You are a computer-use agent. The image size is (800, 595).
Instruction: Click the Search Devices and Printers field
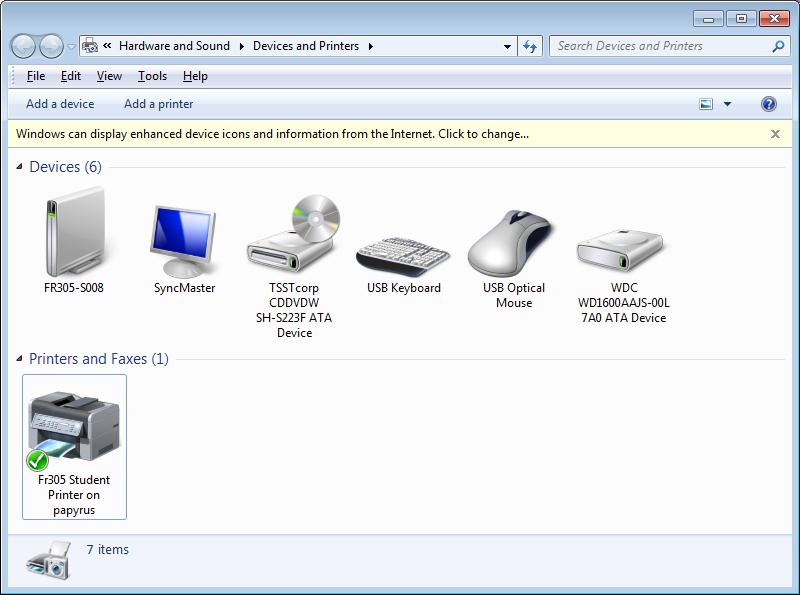(660, 46)
